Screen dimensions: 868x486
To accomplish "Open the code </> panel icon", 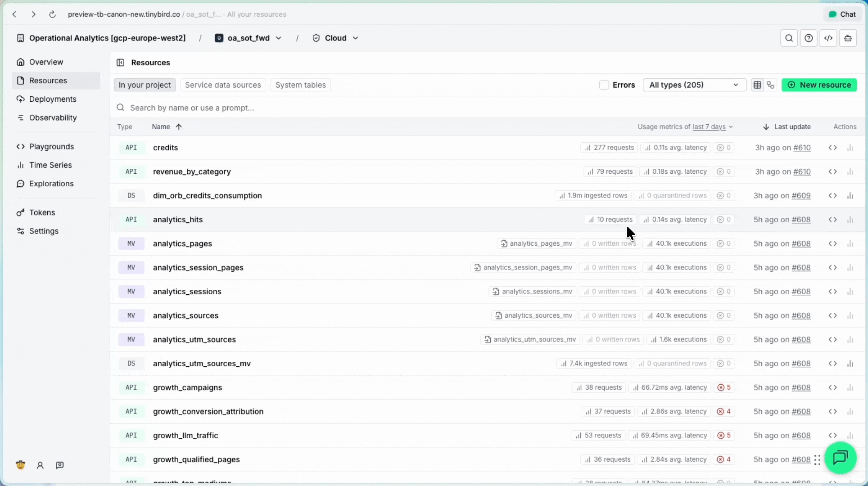I will pos(829,38).
